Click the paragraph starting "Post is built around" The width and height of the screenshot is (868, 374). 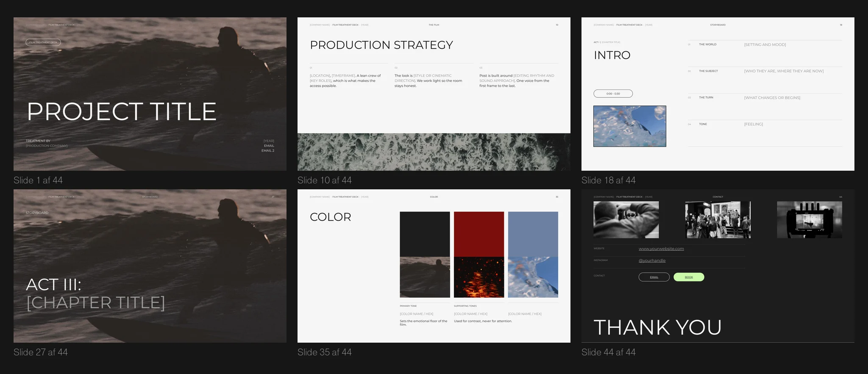[x=517, y=81]
